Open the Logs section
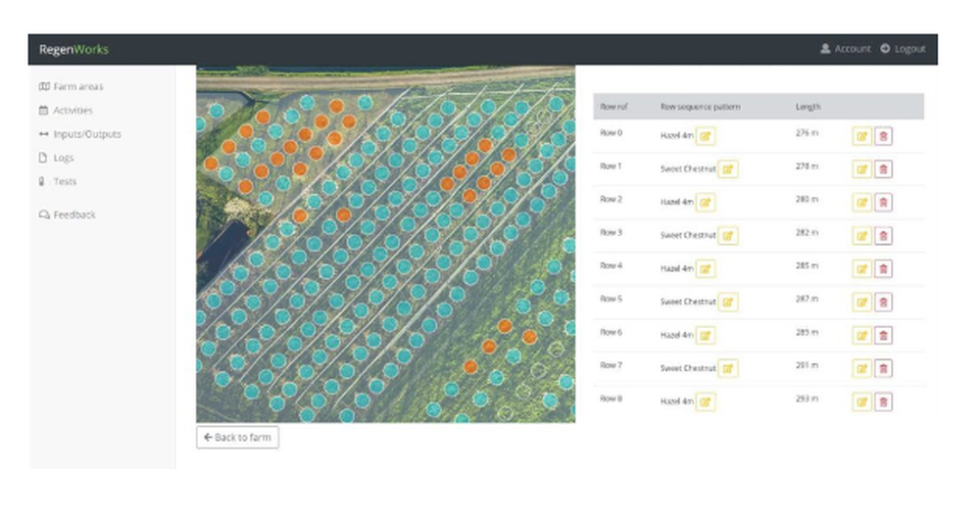980x517 pixels. (56, 158)
